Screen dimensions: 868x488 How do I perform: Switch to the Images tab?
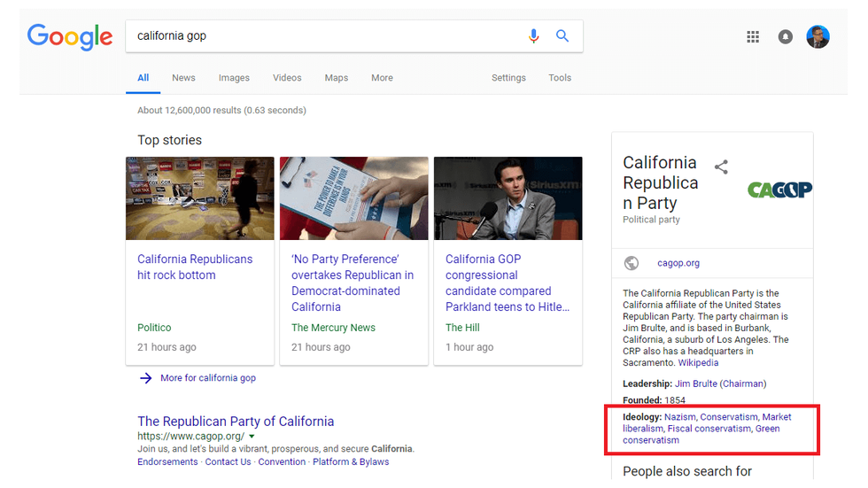pyautogui.click(x=234, y=78)
